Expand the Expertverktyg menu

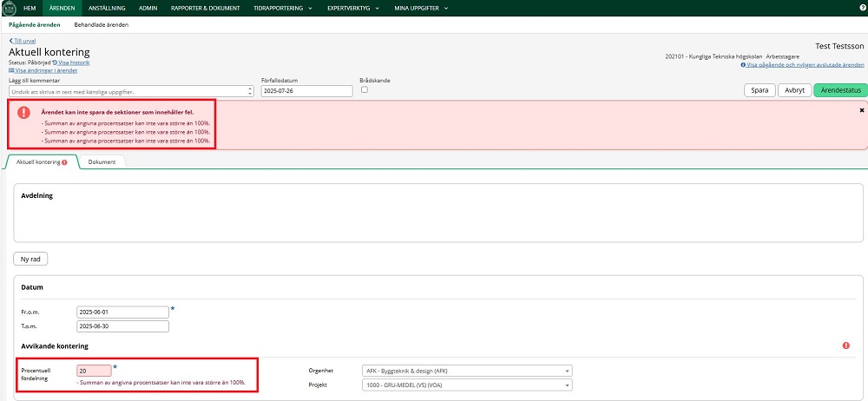click(x=353, y=9)
